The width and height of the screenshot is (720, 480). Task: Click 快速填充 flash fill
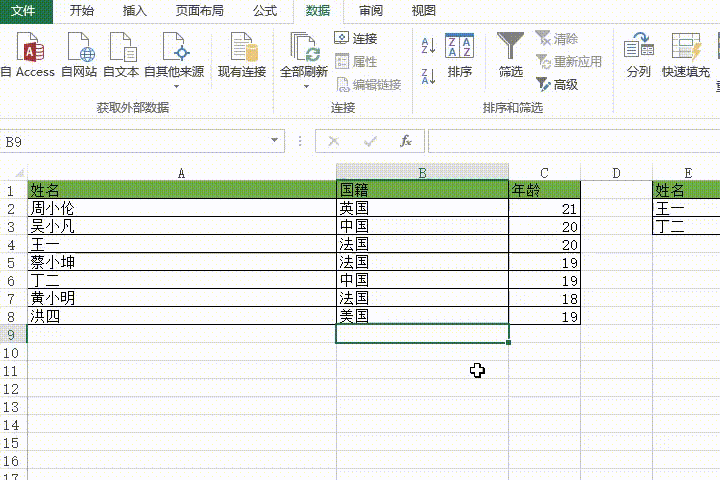(686, 55)
